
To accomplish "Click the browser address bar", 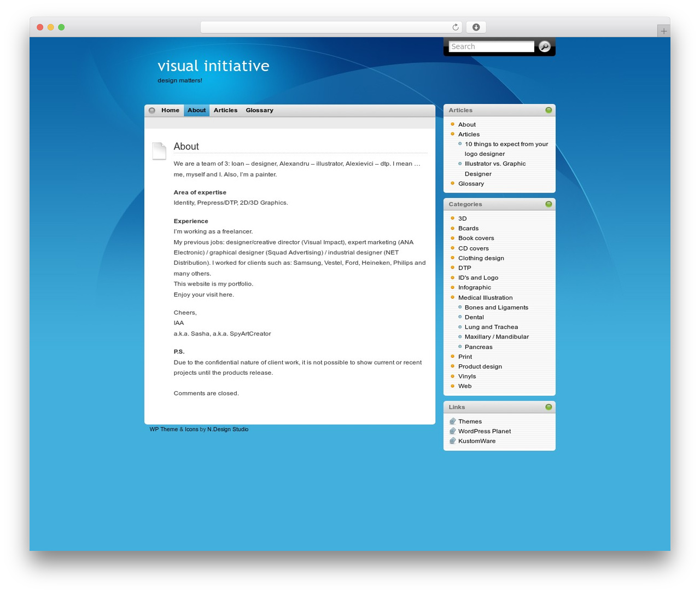I will tap(331, 27).
